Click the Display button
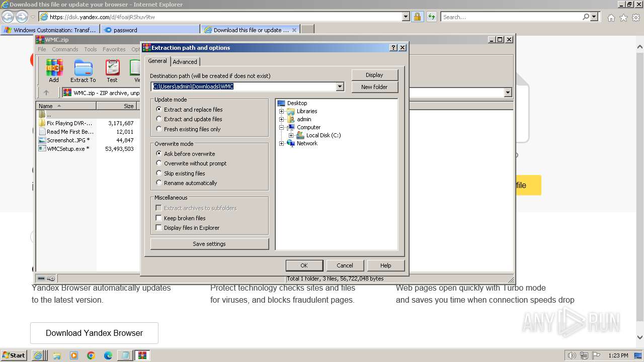The width and height of the screenshot is (644, 362). click(x=375, y=75)
